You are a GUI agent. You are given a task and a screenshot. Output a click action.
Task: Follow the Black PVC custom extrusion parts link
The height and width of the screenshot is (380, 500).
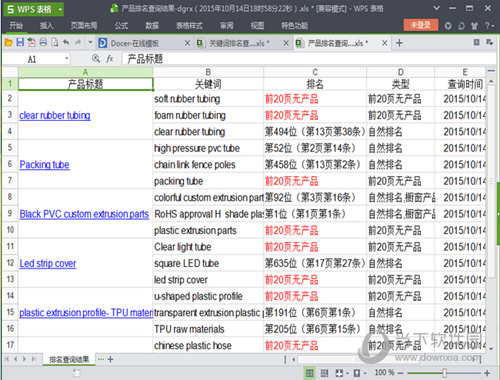pyautogui.click(x=84, y=214)
